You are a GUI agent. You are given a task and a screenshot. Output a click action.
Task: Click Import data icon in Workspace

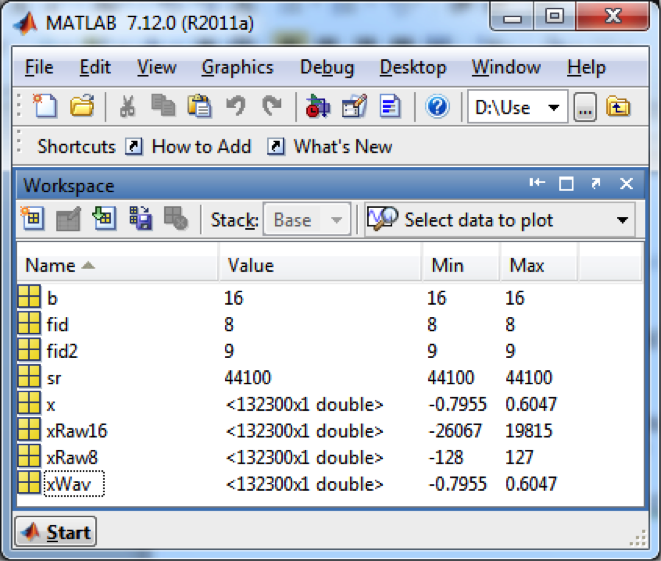coord(104,218)
